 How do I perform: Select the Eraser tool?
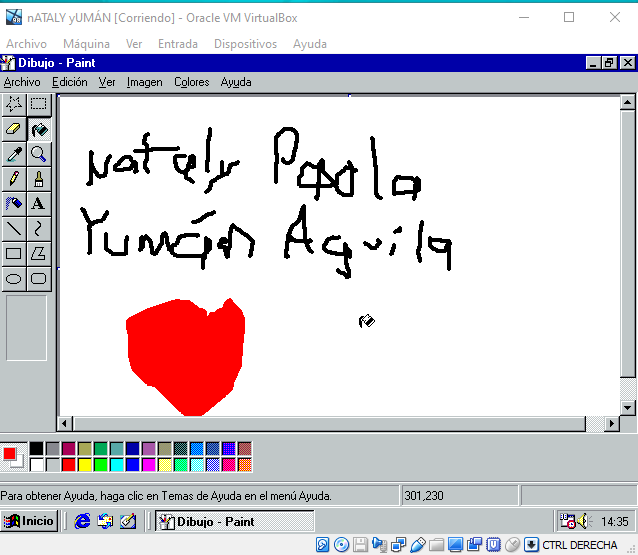[14, 129]
